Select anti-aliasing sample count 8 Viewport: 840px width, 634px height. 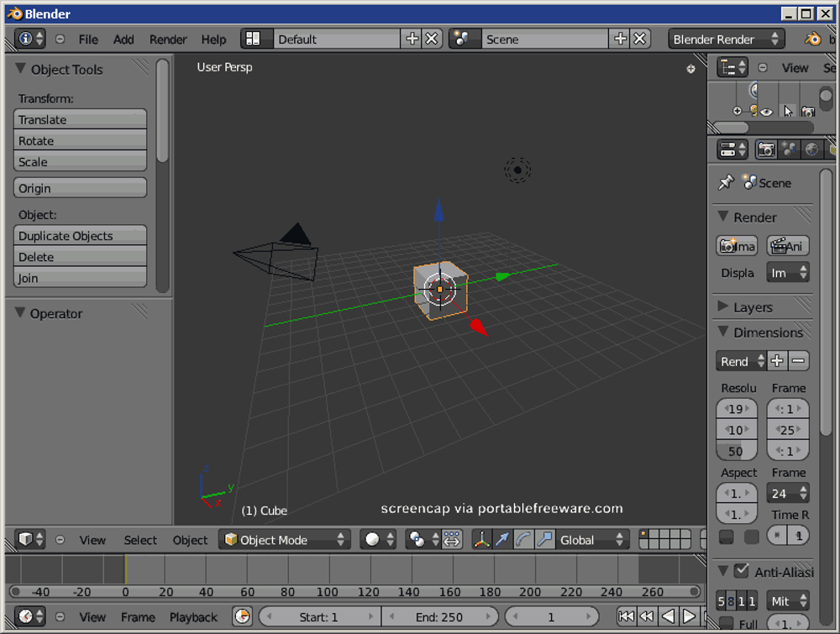pyautogui.click(x=732, y=601)
